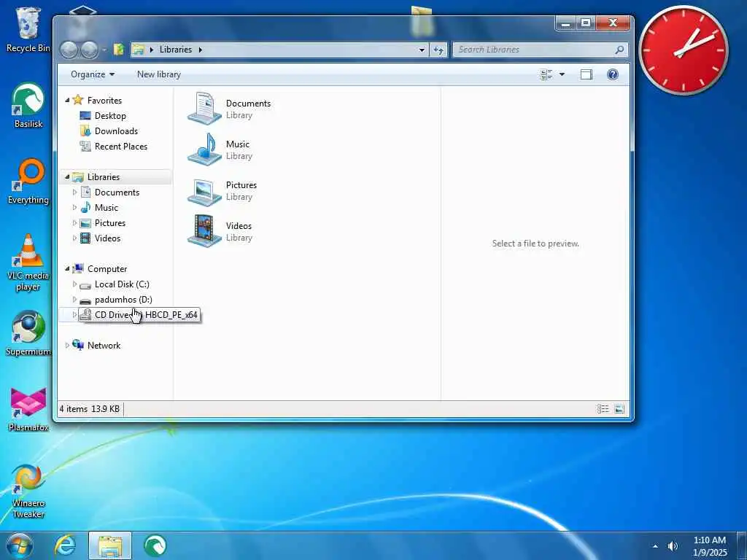
Task: Click the refresh button beside address bar
Action: coord(438,50)
